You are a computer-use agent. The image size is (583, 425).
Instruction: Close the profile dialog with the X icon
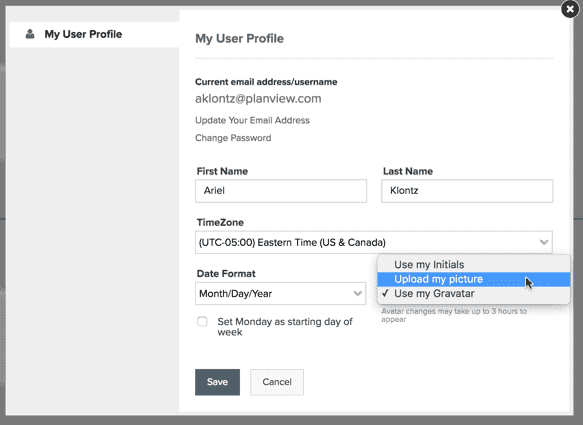(570, 9)
